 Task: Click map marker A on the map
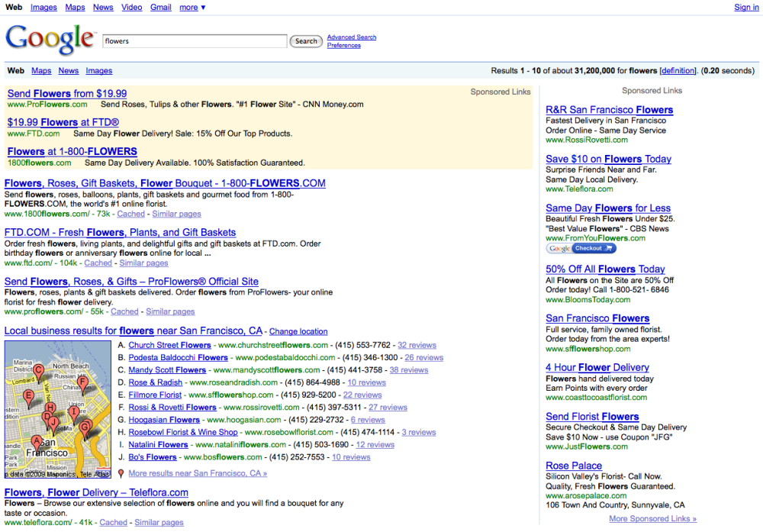(x=37, y=443)
